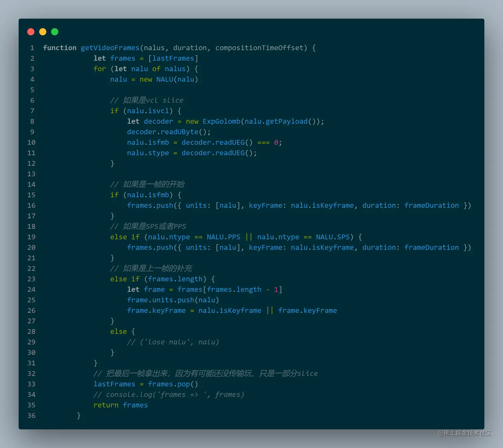
Task: Select the ExpGolomb constructor on line 8
Action: pos(222,121)
